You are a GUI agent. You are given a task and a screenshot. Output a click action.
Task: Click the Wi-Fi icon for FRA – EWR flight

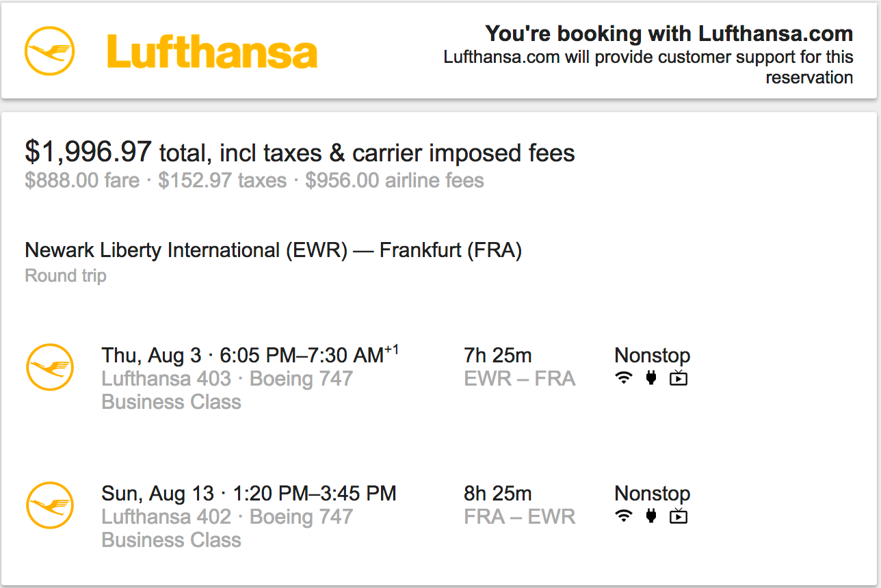(624, 516)
